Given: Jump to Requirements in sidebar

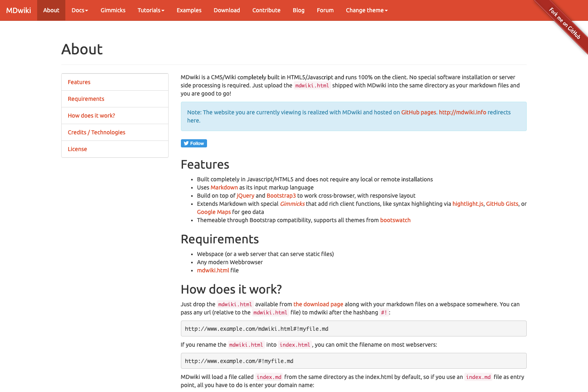Looking at the screenshot, I should 115,99.
